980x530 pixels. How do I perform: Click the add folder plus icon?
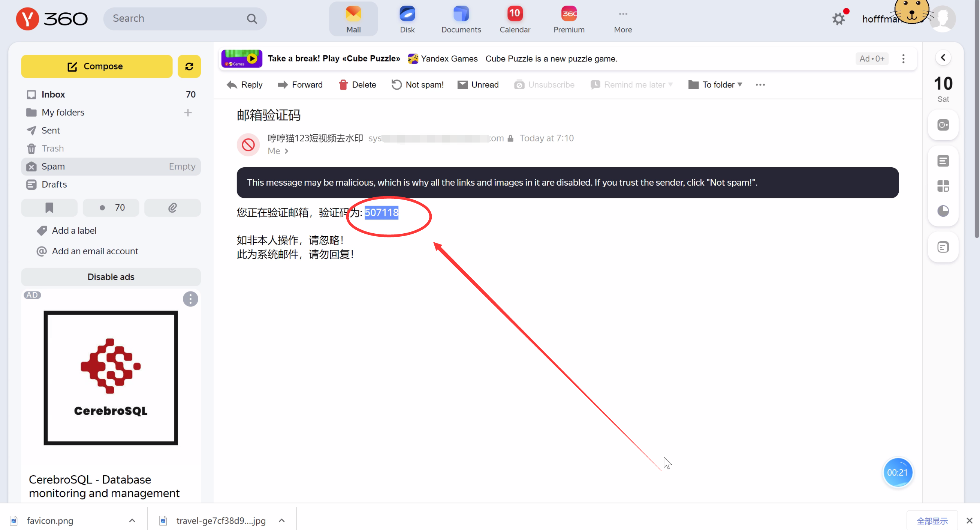pyautogui.click(x=187, y=112)
